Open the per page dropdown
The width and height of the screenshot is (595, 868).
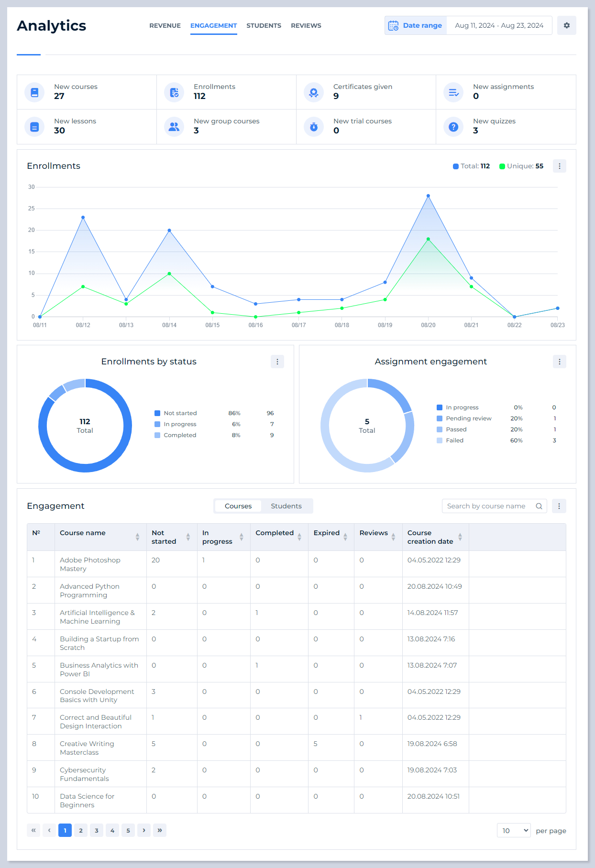tap(514, 831)
